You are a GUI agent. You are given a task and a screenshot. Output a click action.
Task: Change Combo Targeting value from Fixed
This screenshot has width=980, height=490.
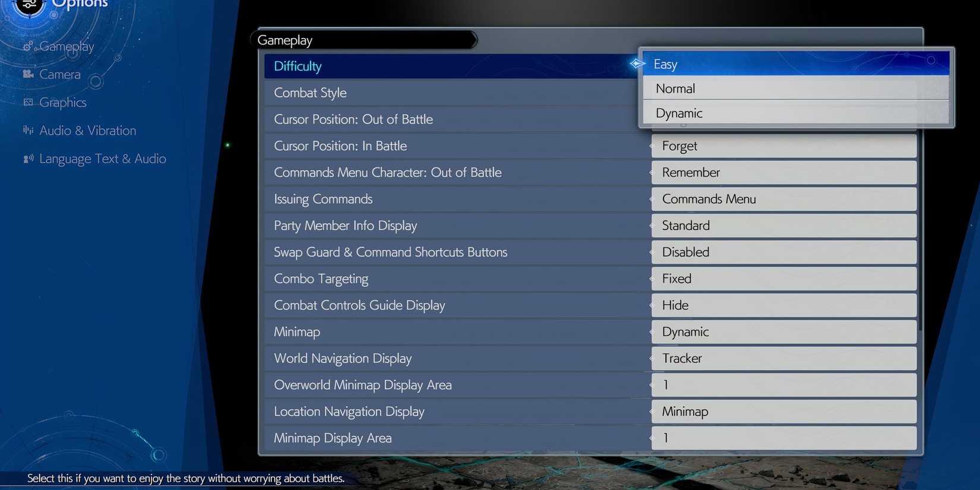[783, 279]
